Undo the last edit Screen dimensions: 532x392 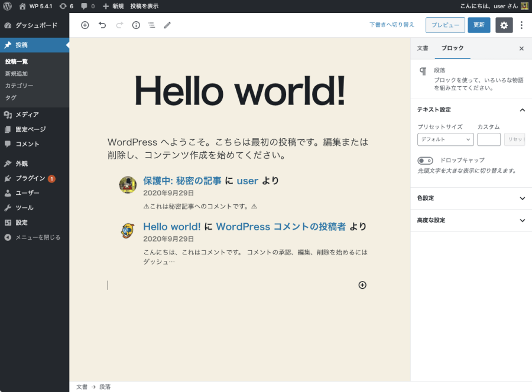(x=102, y=25)
